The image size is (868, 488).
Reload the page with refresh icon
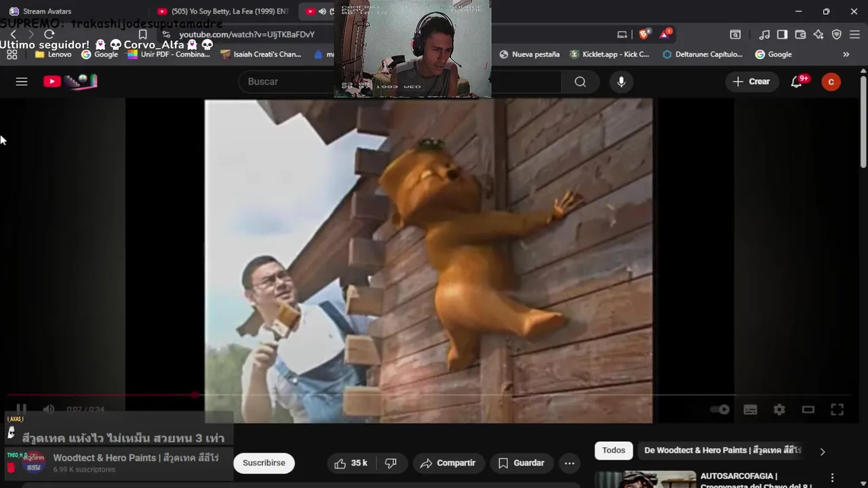click(x=50, y=34)
